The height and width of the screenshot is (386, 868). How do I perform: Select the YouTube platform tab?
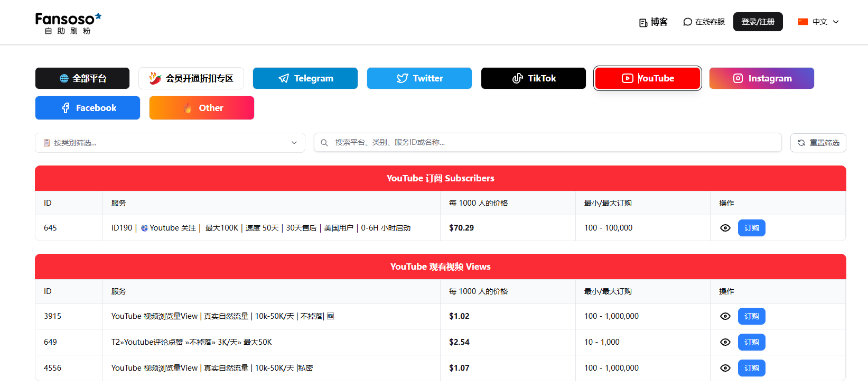point(648,78)
